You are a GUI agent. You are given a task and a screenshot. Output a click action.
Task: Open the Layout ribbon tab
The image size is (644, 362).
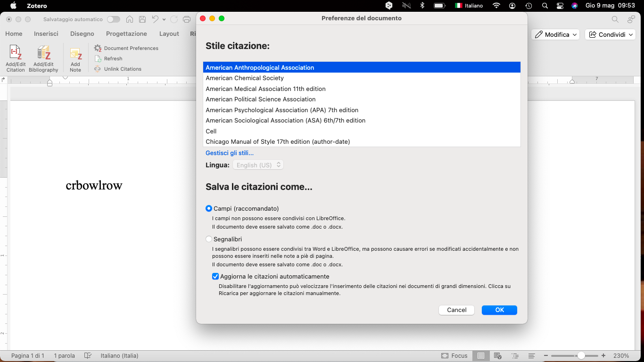pyautogui.click(x=169, y=33)
